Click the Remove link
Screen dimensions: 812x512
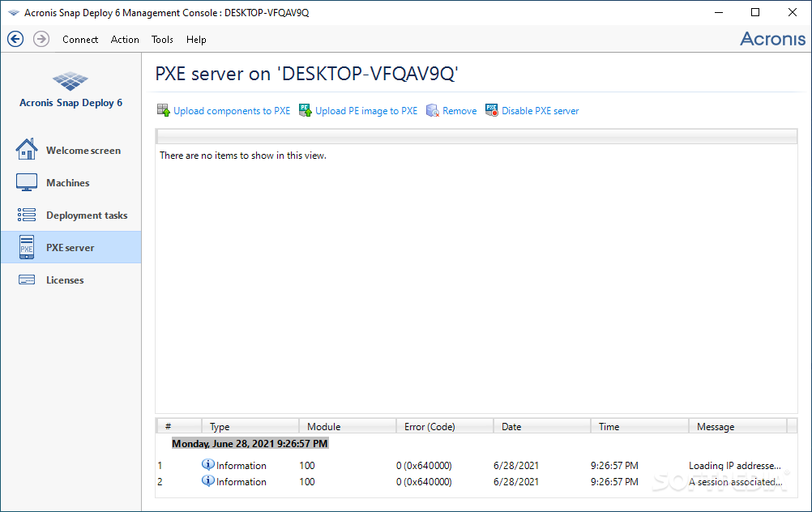(459, 111)
